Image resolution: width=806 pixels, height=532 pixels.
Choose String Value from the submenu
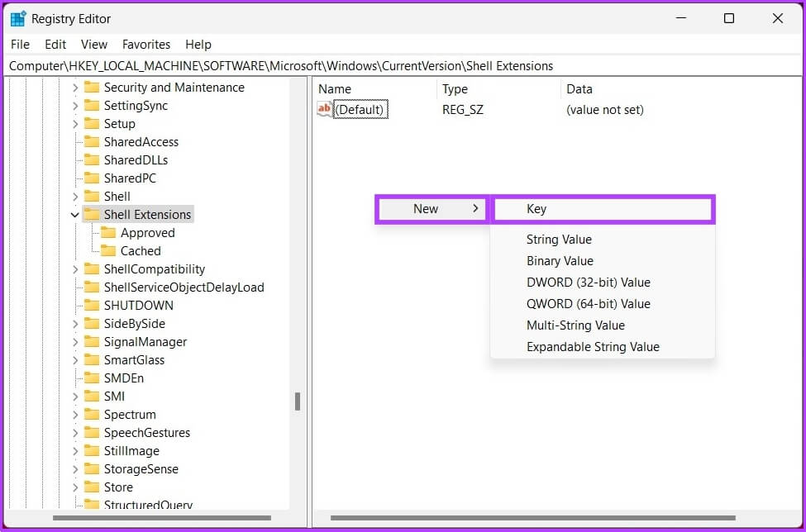coord(603,240)
